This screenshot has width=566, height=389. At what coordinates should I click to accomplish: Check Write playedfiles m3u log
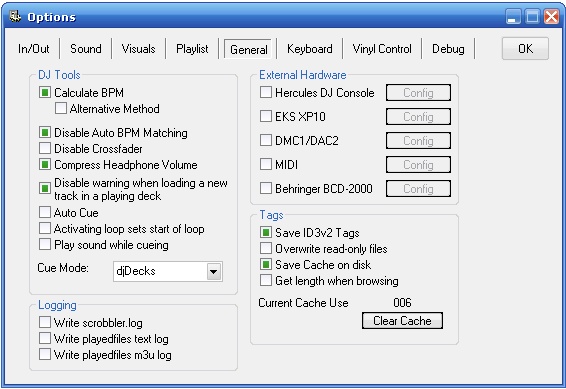(45, 354)
